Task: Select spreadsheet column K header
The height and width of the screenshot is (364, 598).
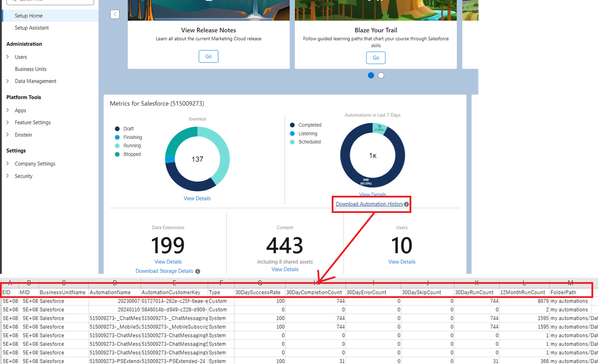Action: [477, 283]
